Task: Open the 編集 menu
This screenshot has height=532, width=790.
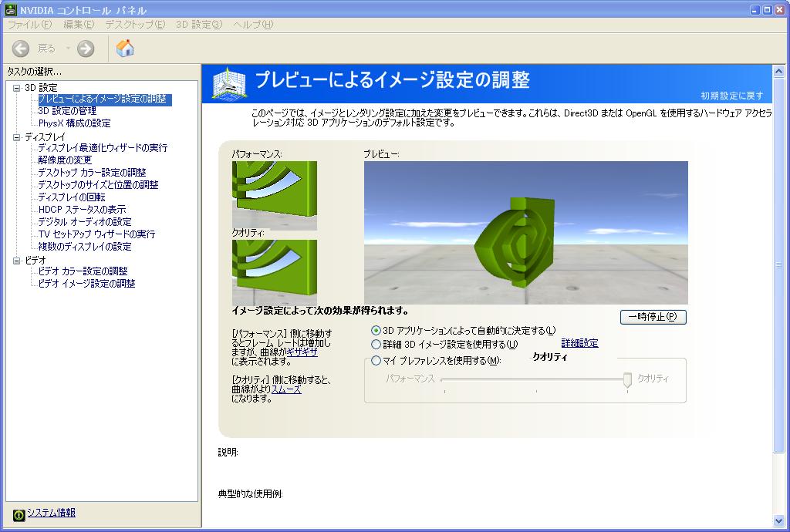Action: (79, 24)
